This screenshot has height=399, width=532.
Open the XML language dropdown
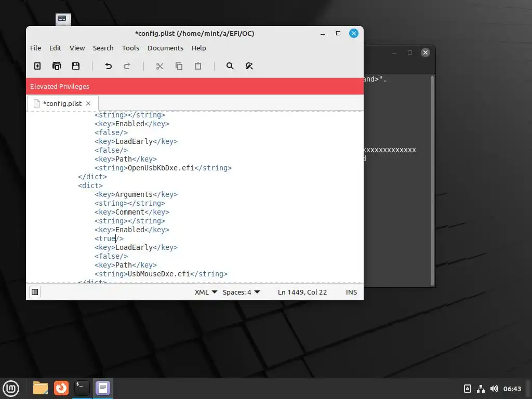pyautogui.click(x=206, y=292)
